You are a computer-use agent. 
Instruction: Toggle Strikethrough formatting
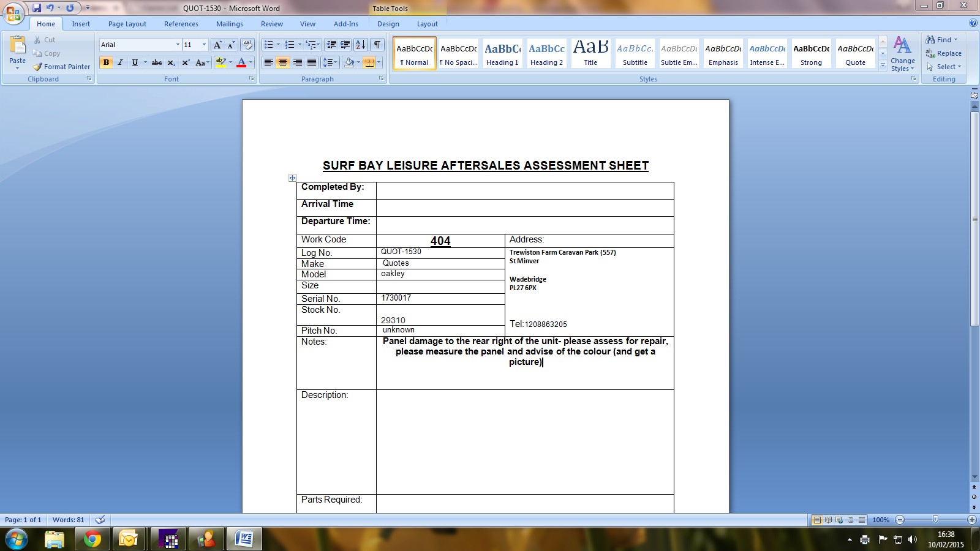tap(157, 62)
